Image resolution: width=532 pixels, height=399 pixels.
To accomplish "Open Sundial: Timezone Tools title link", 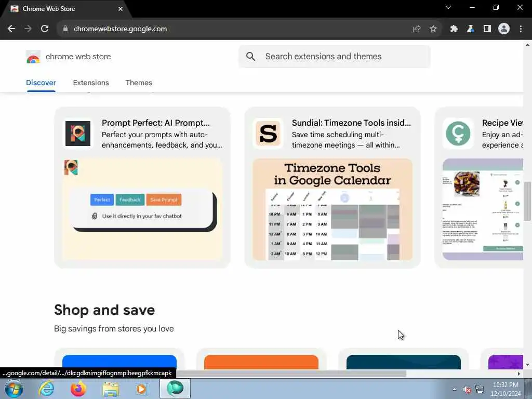I will [x=351, y=123].
